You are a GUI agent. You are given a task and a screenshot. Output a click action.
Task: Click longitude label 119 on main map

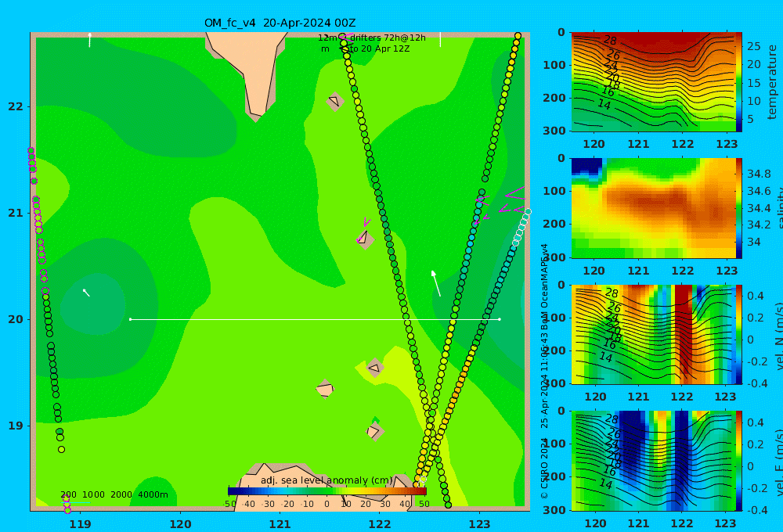click(80, 524)
